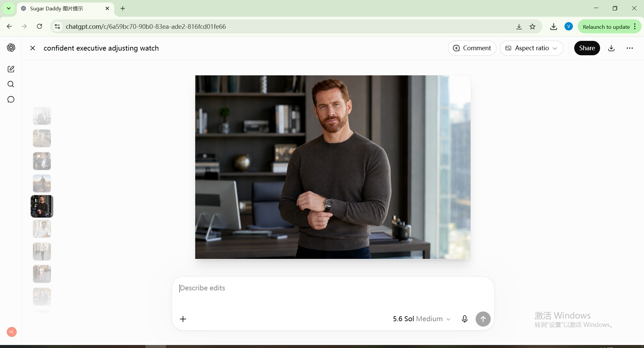The height and width of the screenshot is (348, 644).
Task: Open the 5.6 Sol Medium model selector
Action: point(422,319)
